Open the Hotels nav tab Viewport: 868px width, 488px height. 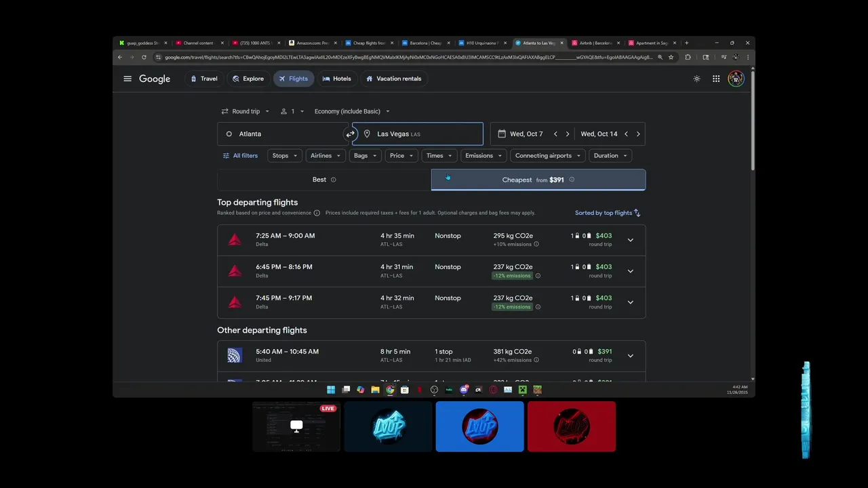tap(336, 79)
